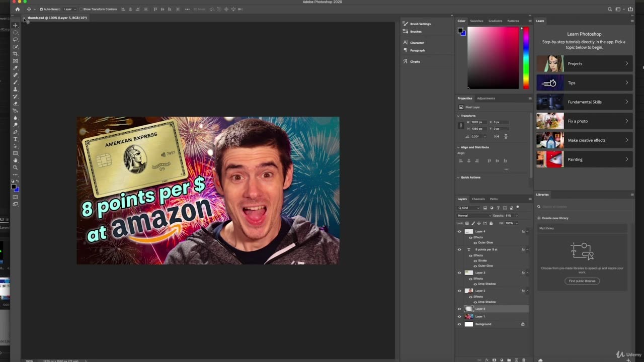This screenshot has height=362, width=644.
Task: Create a new layer via plus icon
Action: (516, 360)
